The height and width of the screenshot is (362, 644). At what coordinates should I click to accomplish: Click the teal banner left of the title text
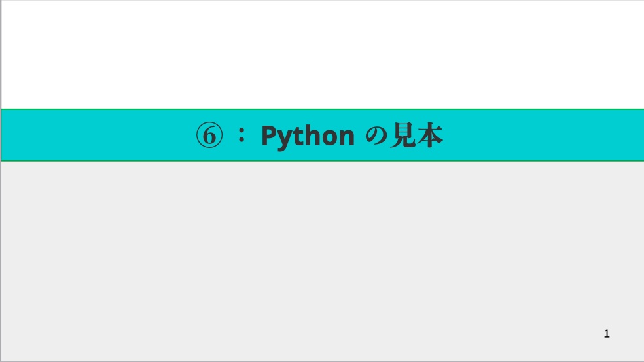(98, 136)
